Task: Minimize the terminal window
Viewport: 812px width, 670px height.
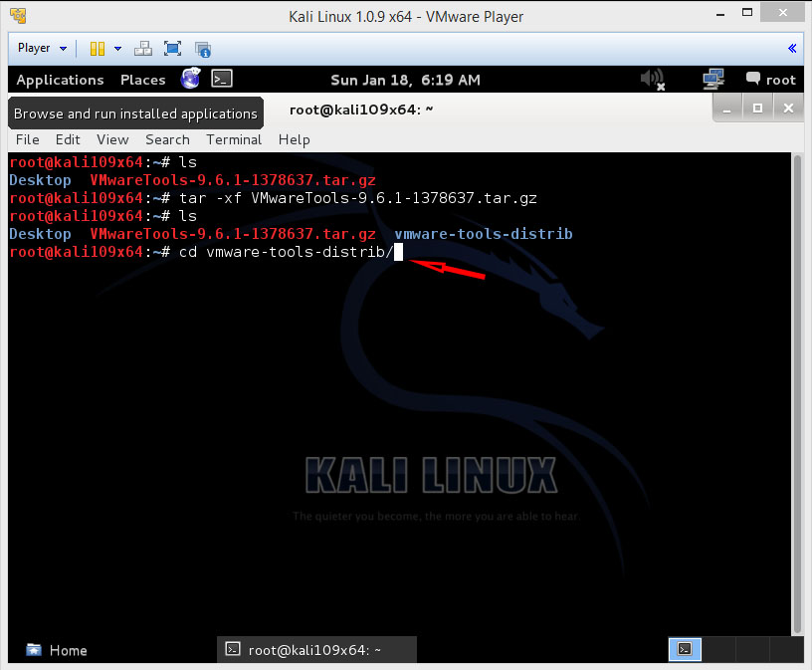Action: [727, 109]
